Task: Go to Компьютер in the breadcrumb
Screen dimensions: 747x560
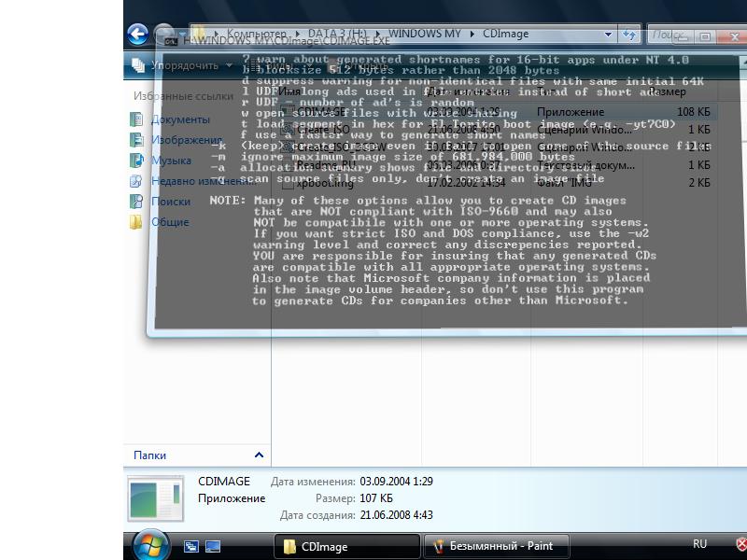Action: 256,34
